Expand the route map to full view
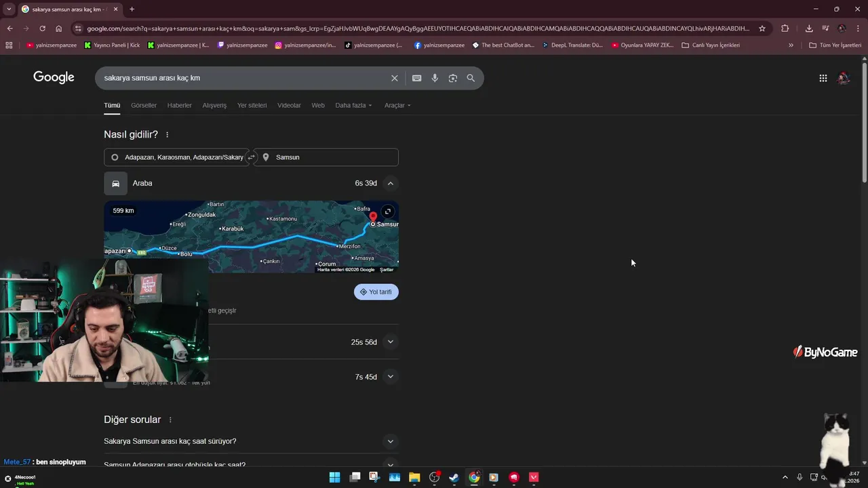Image resolution: width=868 pixels, height=488 pixels. coord(387,211)
